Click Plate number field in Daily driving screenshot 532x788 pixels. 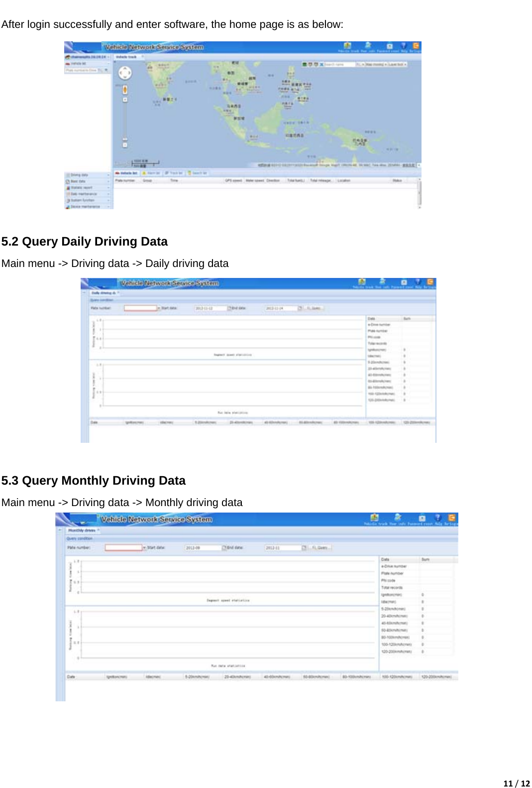pos(140,308)
